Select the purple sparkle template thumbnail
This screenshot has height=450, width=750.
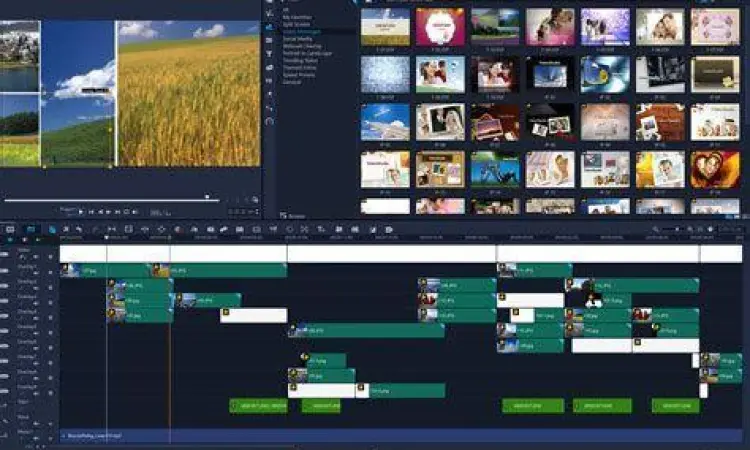(605, 27)
